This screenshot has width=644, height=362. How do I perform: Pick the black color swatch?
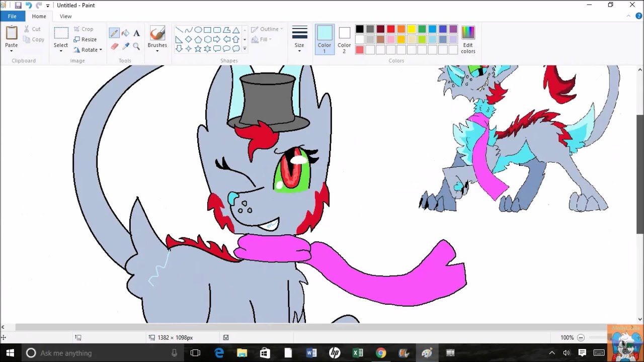360,29
